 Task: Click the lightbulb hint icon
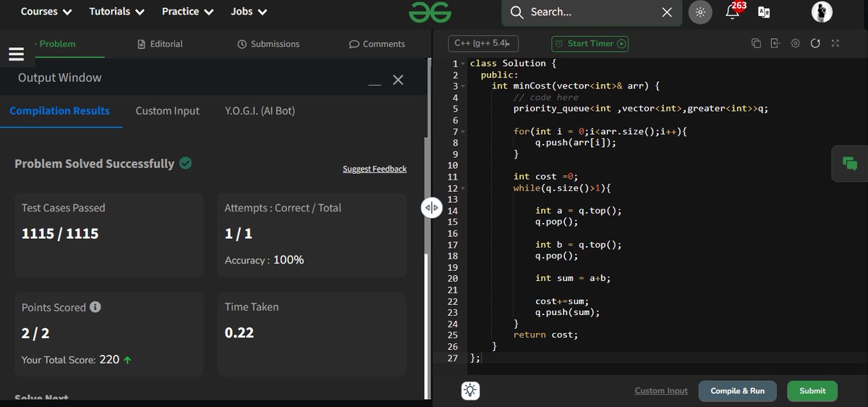(470, 391)
